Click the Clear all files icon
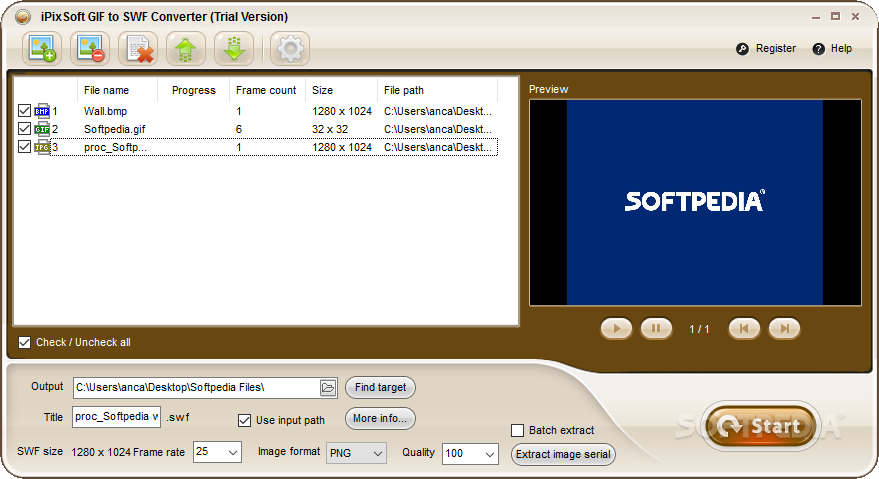 [x=138, y=49]
